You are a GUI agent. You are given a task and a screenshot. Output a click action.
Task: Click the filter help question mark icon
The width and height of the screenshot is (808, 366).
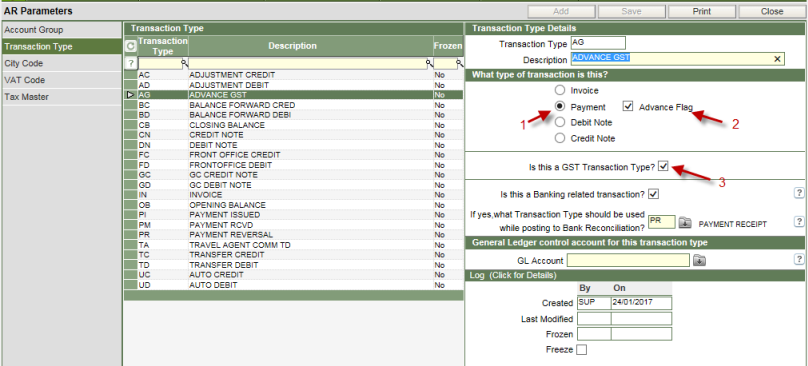point(130,63)
